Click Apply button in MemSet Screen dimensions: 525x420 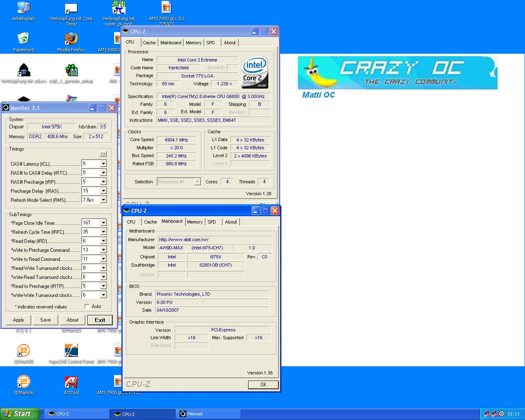coord(18,320)
